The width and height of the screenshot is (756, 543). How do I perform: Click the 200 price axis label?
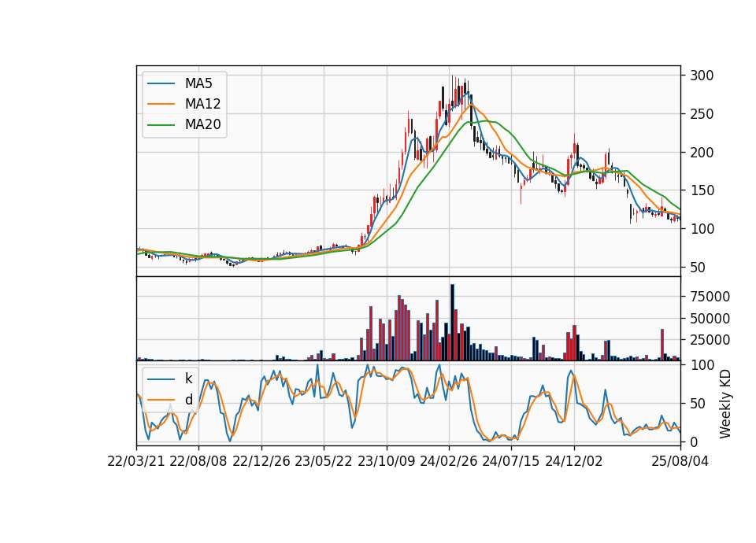[x=702, y=152]
